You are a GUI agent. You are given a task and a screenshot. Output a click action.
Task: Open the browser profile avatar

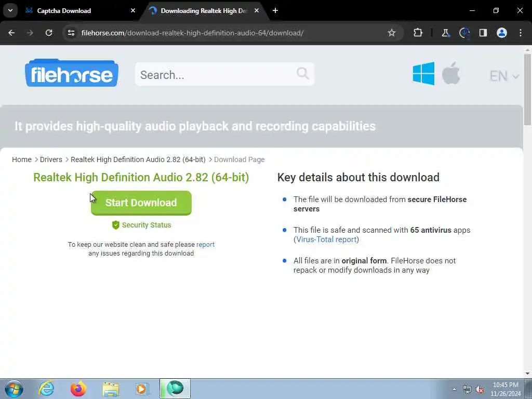coord(502,33)
